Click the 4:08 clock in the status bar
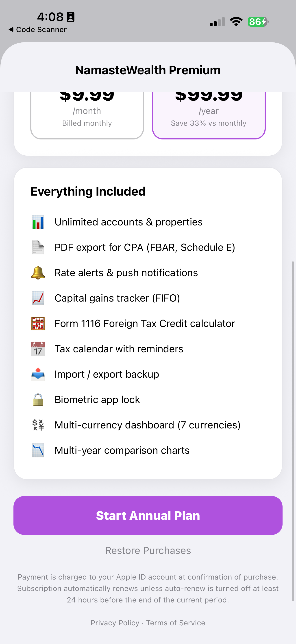This screenshot has height=644, width=296. click(x=50, y=17)
